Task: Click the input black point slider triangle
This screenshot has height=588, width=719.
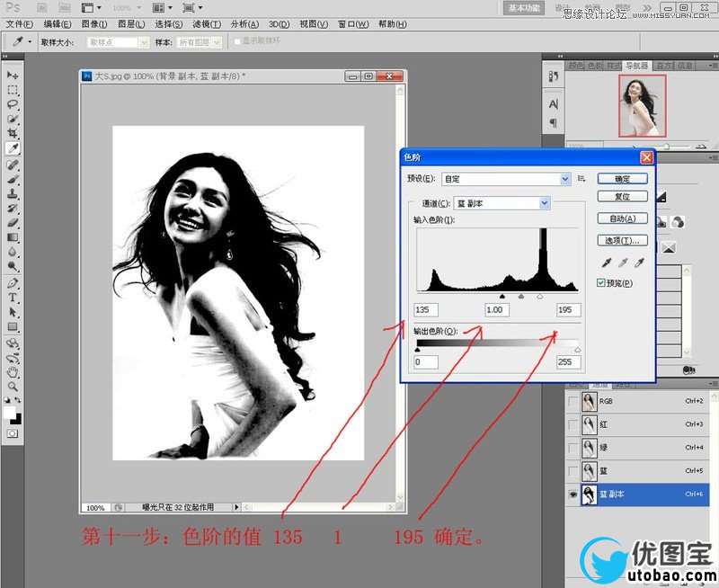Action: tap(502, 297)
